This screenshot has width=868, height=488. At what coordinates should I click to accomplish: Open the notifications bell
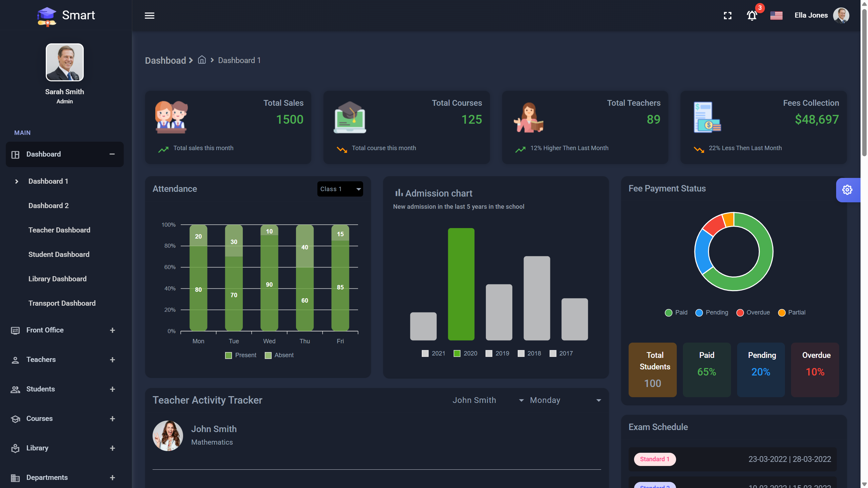point(752,16)
